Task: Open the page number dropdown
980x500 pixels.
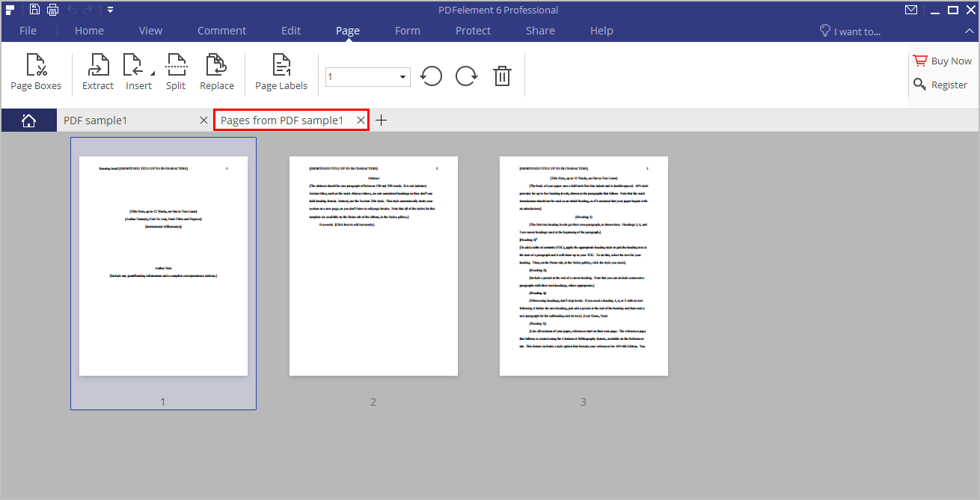Action: [x=402, y=76]
